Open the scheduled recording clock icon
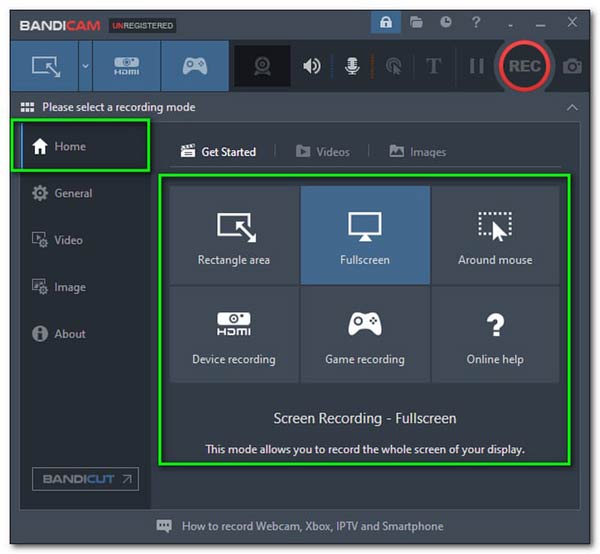600x554 pixels. pos(446,22)
